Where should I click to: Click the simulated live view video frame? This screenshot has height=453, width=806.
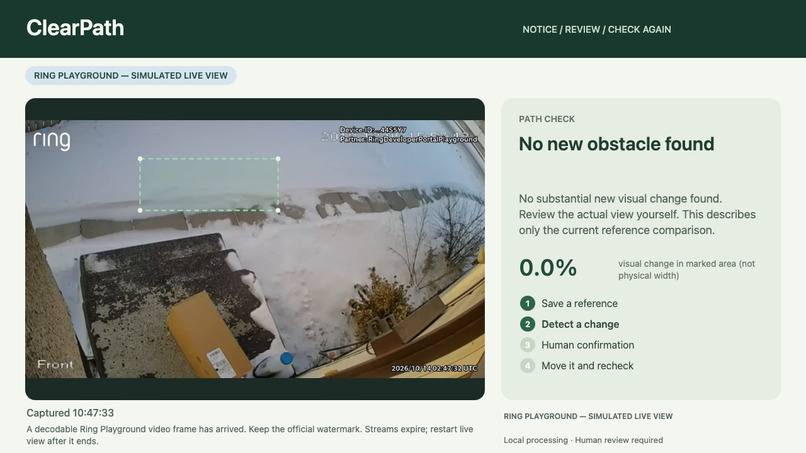255,249
